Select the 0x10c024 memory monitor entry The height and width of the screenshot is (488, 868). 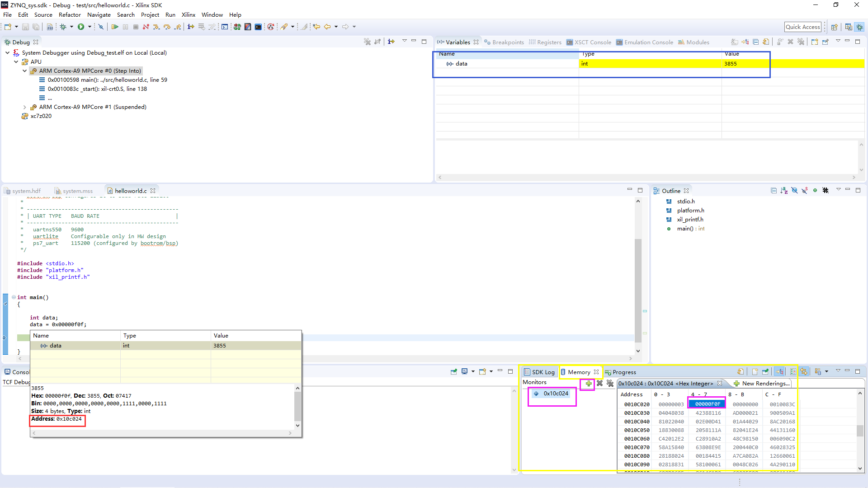[556, 394]
